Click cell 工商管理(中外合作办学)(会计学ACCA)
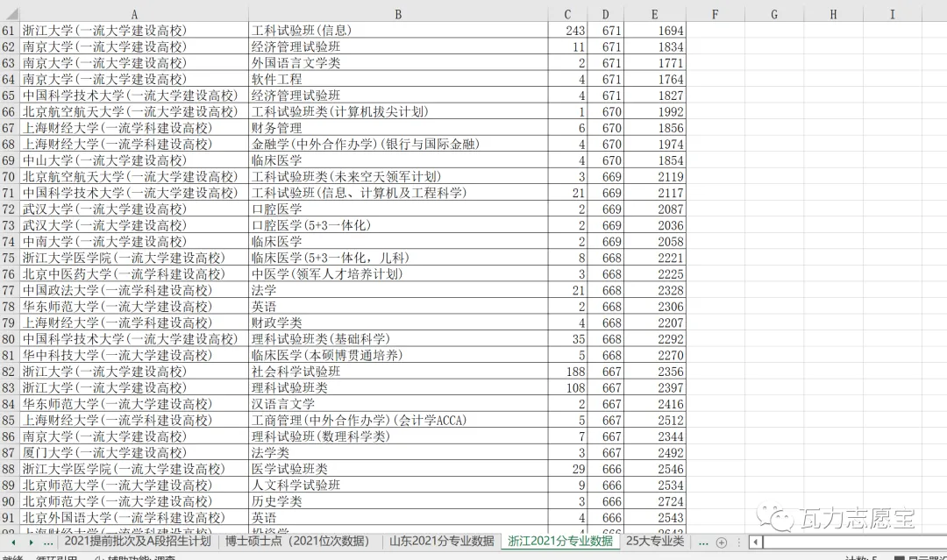Image resolution: width=947 pixels, height=560 pixels. tap(398, 421)
